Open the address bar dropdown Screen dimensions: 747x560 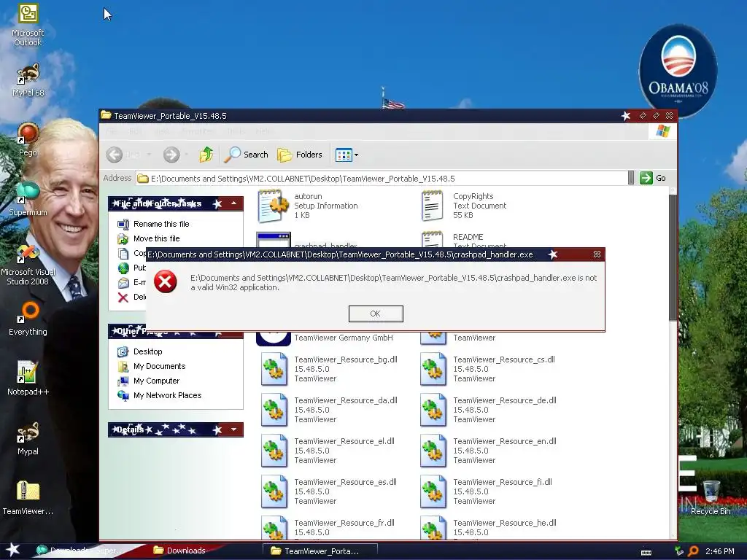point(631,178)
